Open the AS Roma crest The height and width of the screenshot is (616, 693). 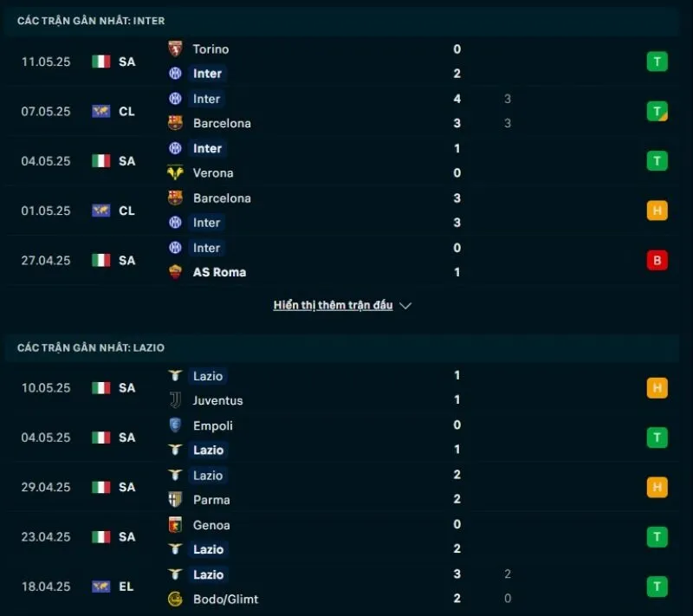pyautogui.click(x=175, y=272)
